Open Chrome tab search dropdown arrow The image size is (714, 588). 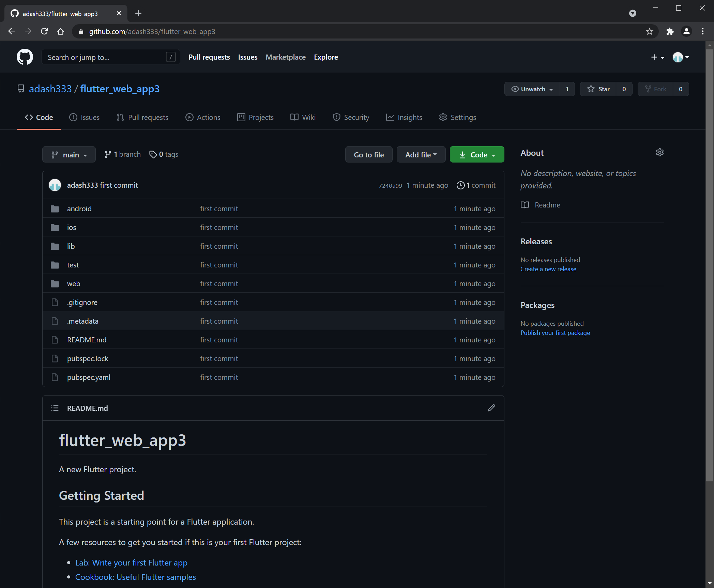tap(633, 13)
